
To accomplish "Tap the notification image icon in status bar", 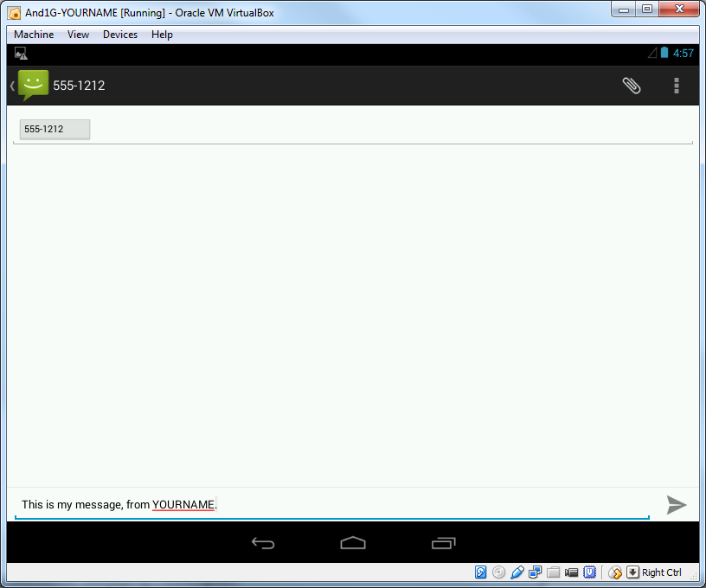I will [21, 54].
